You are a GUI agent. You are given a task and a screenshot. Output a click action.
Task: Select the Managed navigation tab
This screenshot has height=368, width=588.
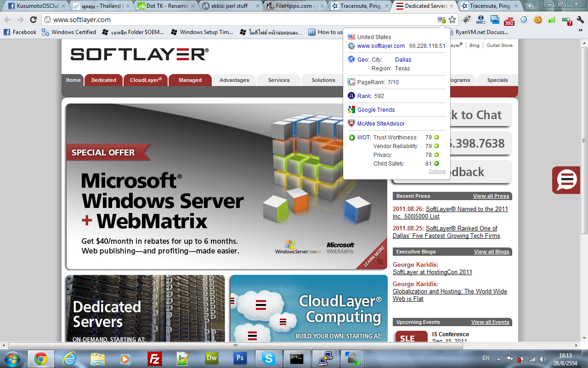click(190, 80)
